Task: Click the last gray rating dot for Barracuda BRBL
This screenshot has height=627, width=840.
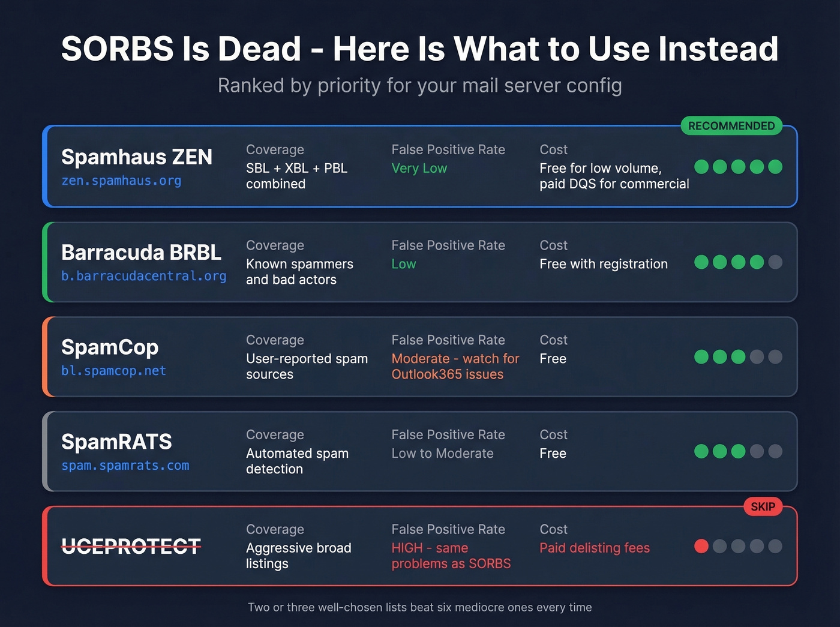Action: point(775,262)
